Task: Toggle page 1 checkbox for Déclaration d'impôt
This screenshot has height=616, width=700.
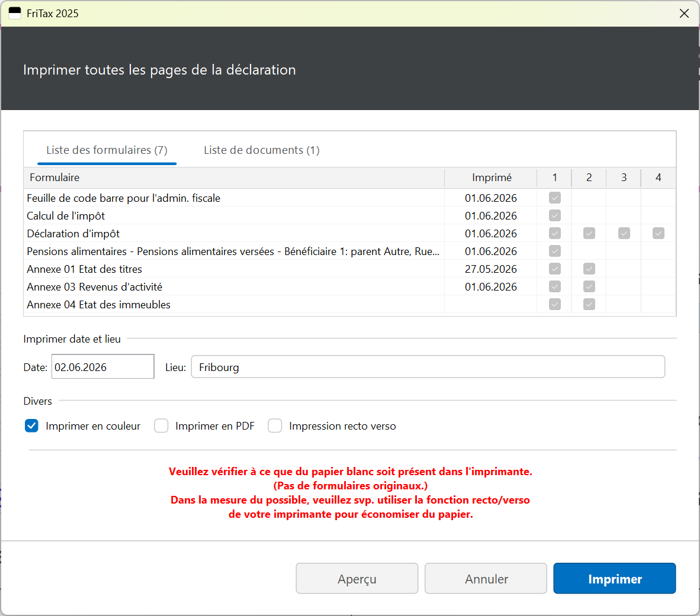Action: pyautogui.click(x=555, y=233)
